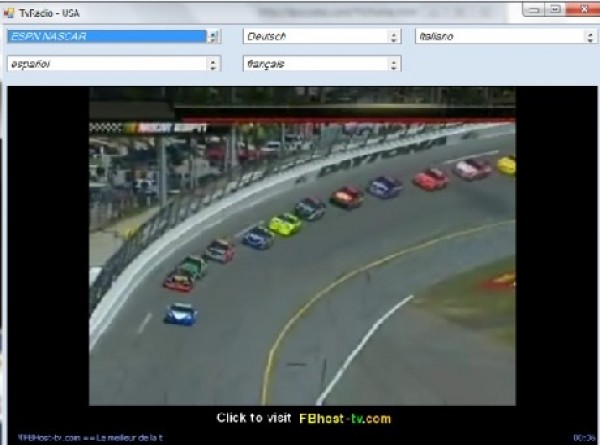
Task: Close the TvRadio - USA window
Action: coord(583,10)
